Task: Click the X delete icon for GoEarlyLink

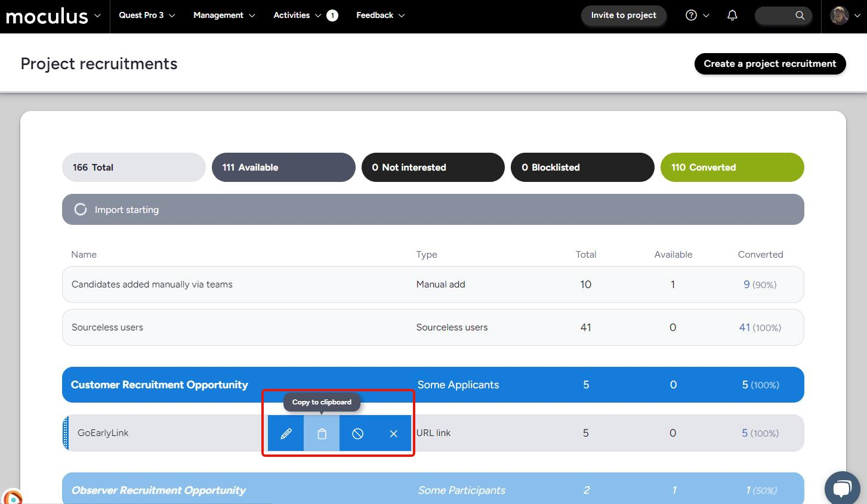Action: [393, 434]
